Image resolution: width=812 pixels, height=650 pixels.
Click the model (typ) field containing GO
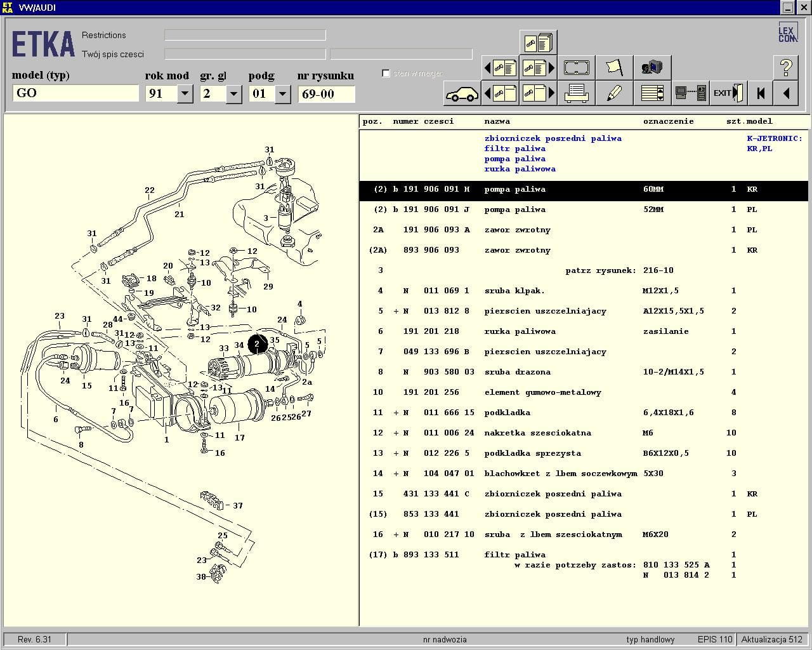point(75,93)
